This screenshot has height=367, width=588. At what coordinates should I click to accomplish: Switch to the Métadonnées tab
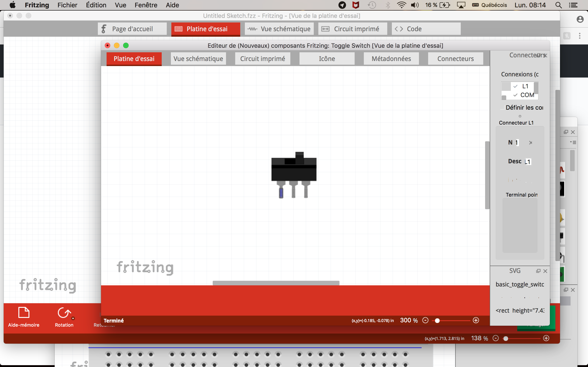(x=391, y=59)
